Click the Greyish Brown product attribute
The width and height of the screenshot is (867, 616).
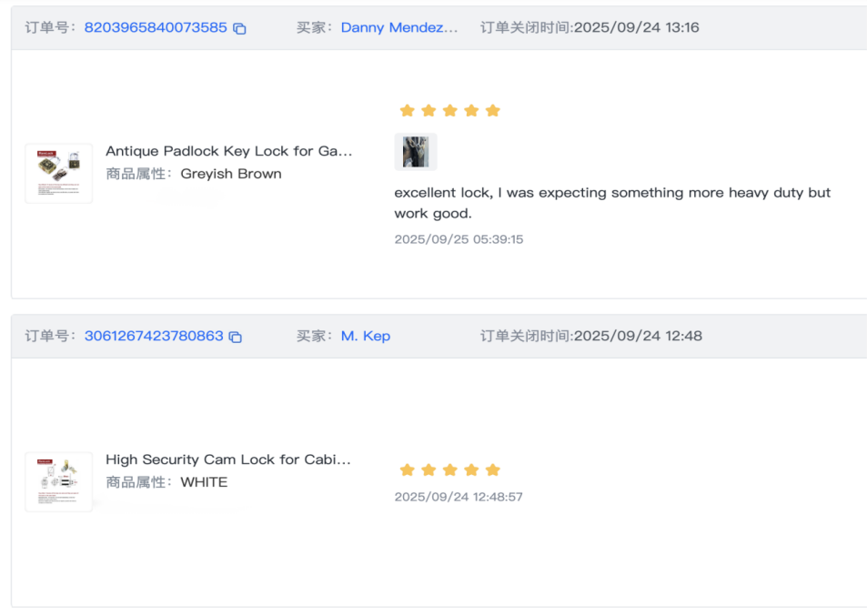(x=231, y=174)
